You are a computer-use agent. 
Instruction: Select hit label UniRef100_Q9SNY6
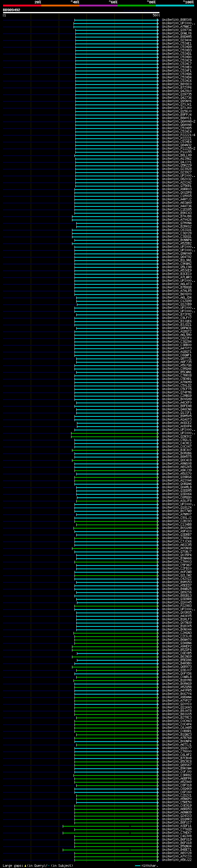pos(176,101)
